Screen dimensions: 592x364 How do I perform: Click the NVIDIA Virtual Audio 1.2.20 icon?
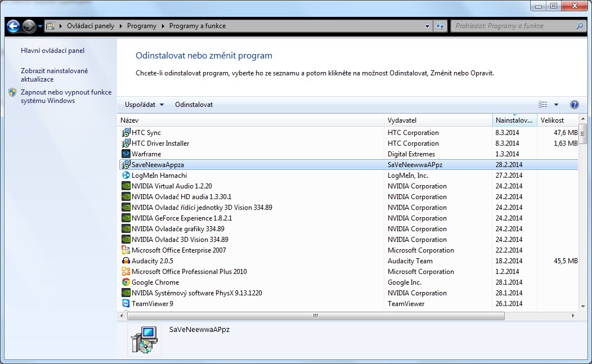point(125,186)
